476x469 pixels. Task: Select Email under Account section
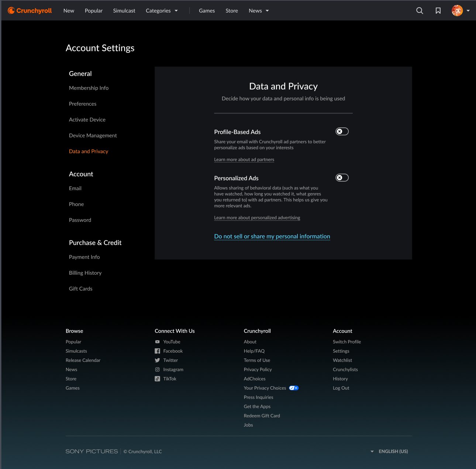click(75, 188)
